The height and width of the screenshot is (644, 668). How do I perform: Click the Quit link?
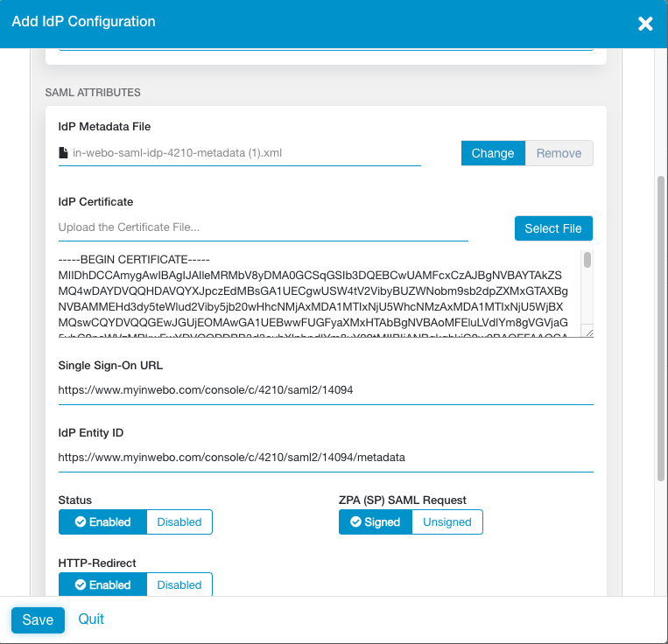point(91,619)
